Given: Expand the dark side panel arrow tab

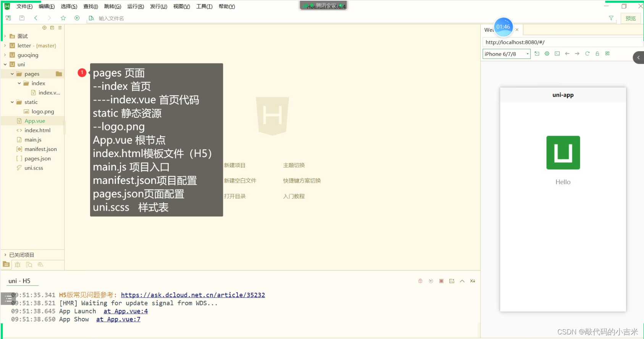Looking at the screenshot, I should coord(638,58).
